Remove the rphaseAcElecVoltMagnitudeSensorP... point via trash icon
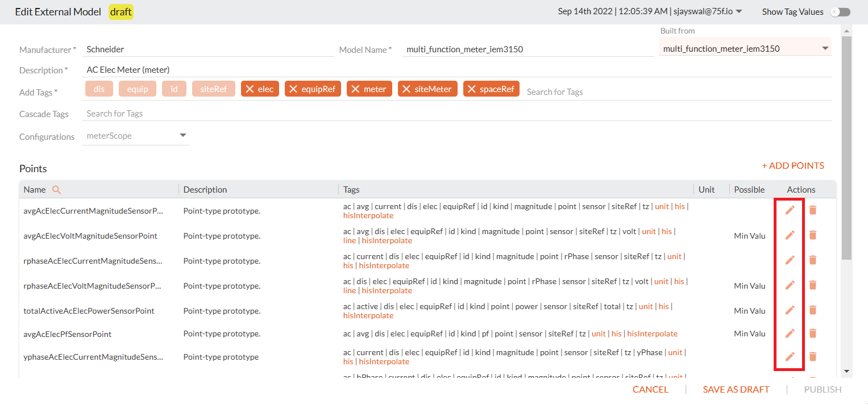868x404 pixels. pyautogui.click(x=813, y=285)
